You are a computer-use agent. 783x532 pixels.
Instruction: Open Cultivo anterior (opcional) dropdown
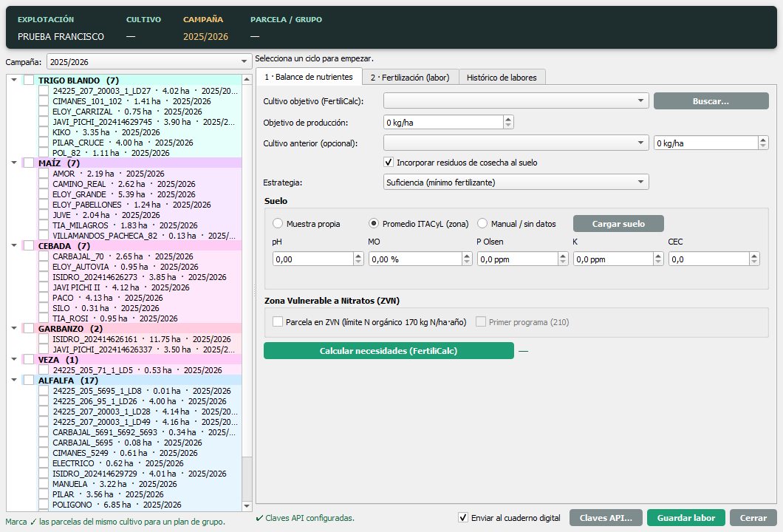click(x=516, y=143)
